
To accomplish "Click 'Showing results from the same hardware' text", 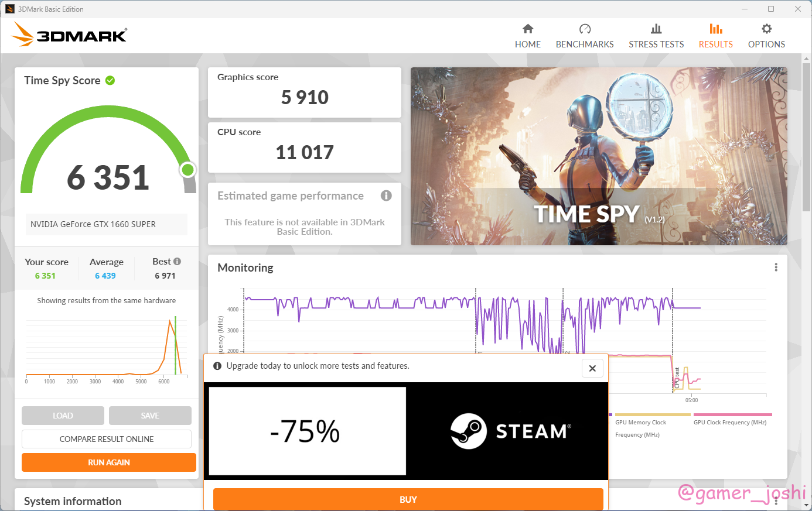I will pyautogui.click(x=107, y=300).
